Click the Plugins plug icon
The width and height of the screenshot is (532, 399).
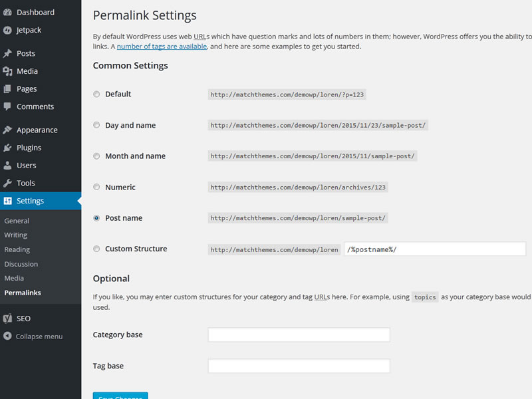click(7, 148)
